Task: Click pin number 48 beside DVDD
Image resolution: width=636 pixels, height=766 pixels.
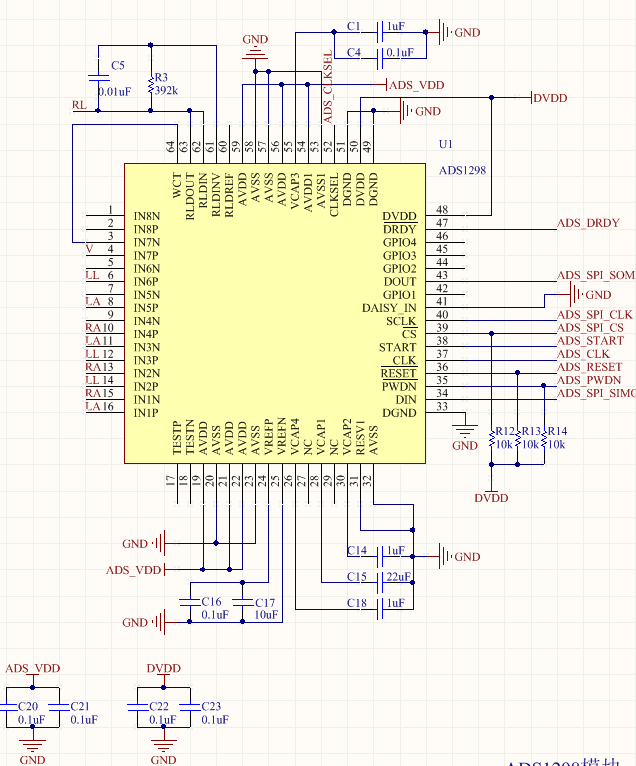Action: tap(442, 210)
